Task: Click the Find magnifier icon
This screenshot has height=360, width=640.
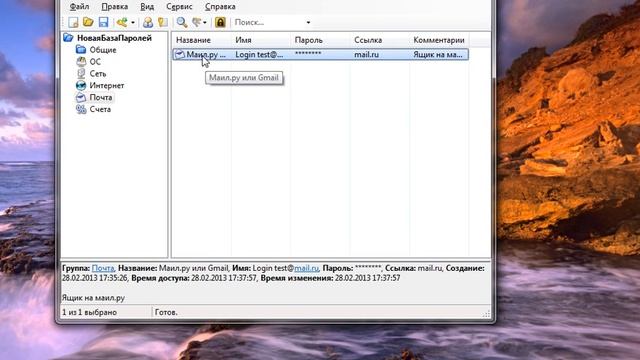Action: tap(182, 22)
